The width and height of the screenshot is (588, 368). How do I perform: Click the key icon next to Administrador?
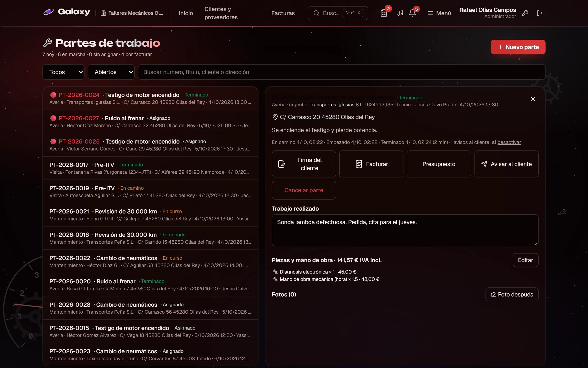(525, 13)
